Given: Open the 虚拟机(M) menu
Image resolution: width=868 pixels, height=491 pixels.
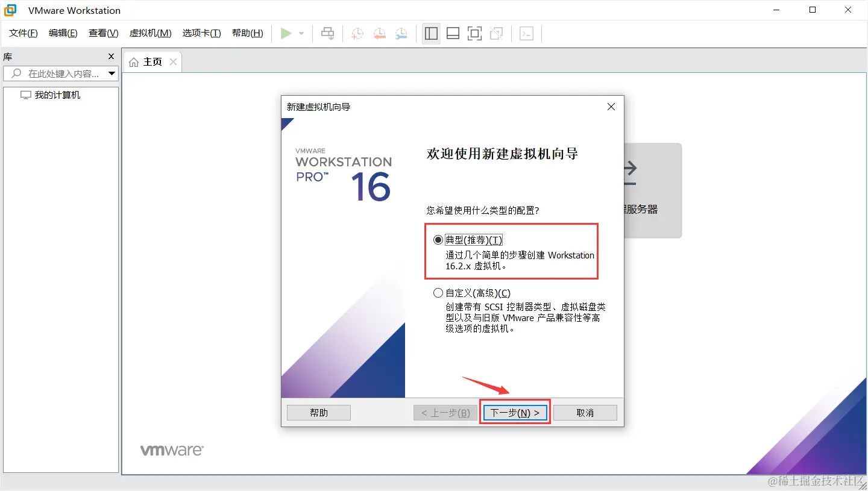Looking at the screenshot, I should [x=150, y=33].
